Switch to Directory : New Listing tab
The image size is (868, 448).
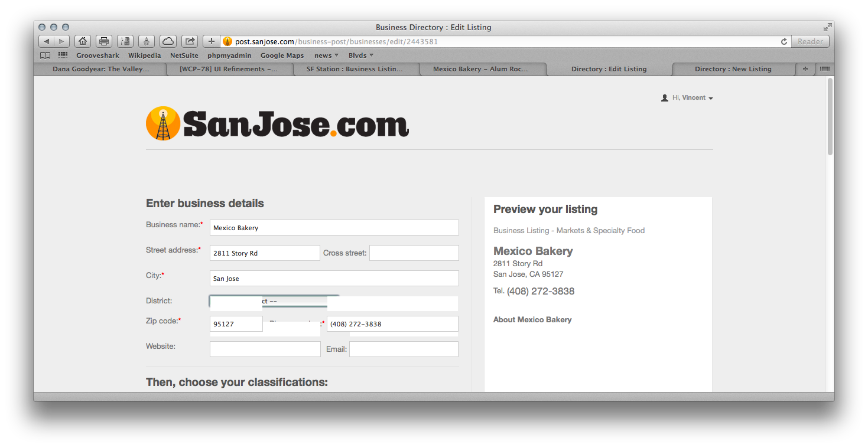(x=733, y=69)
